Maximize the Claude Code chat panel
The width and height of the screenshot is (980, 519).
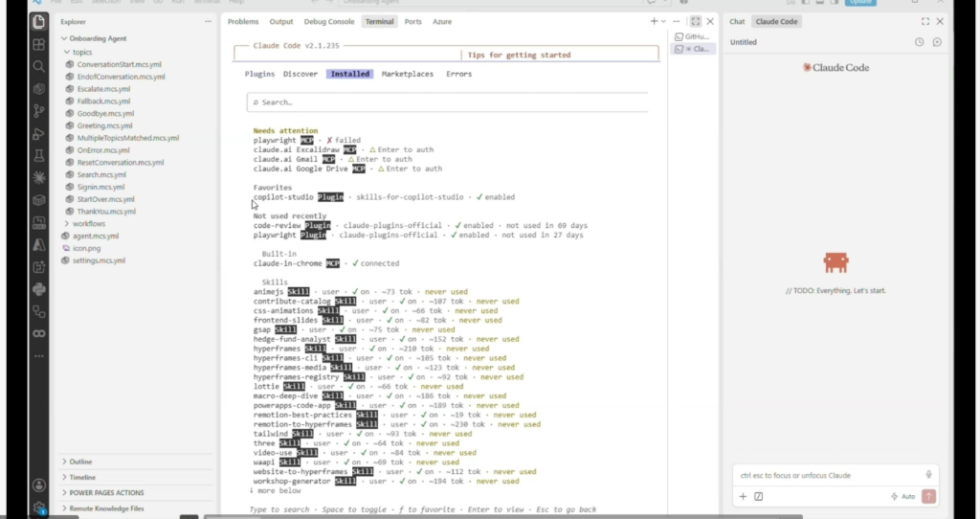pos(925,21)
